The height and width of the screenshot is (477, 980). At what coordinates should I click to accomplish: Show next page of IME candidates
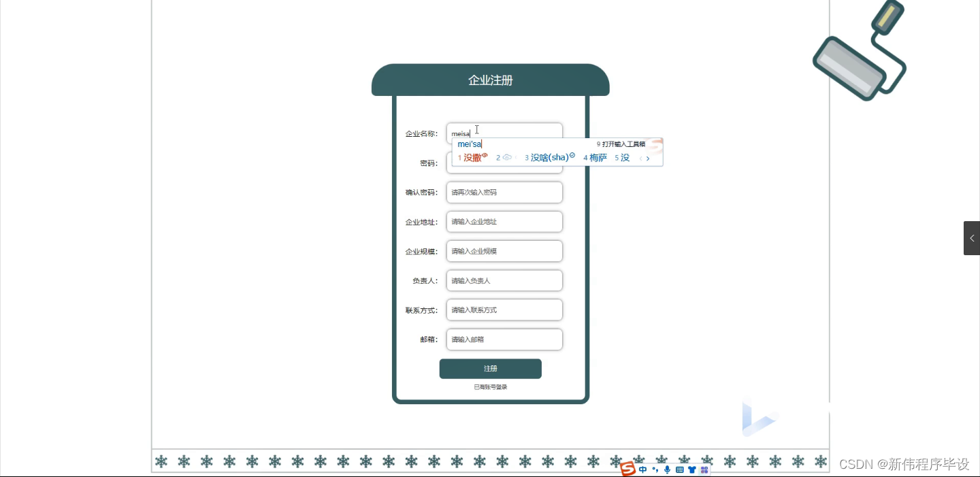coord(648,158)
